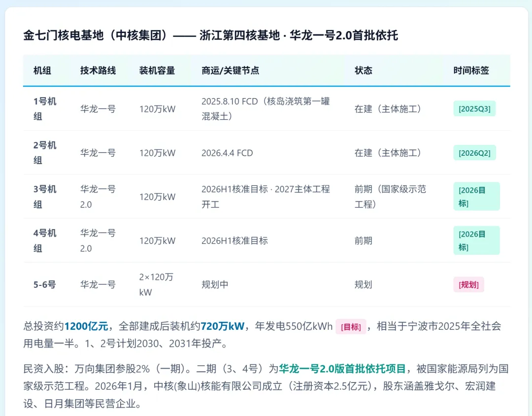532x416 pixels.
Task: Click the [2026目标] tag in 4号机组 row
Action: (476, 241)
